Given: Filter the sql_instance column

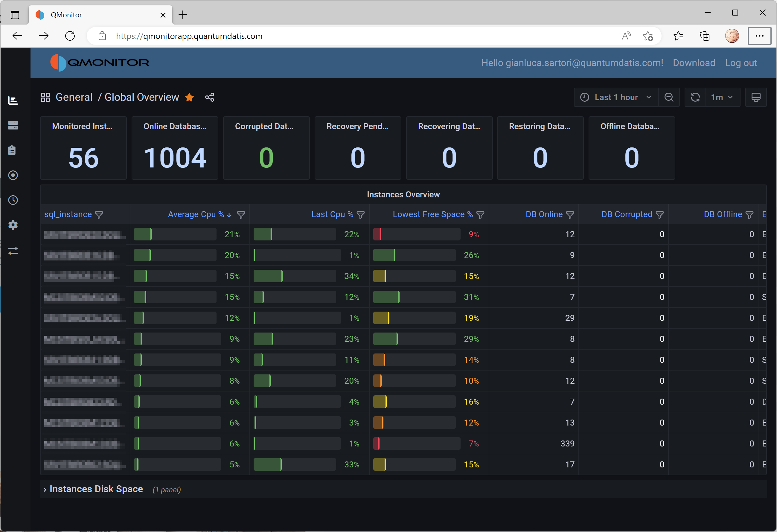Looking at the screenshot, I should pyautogui.click(x=99, y=215).
